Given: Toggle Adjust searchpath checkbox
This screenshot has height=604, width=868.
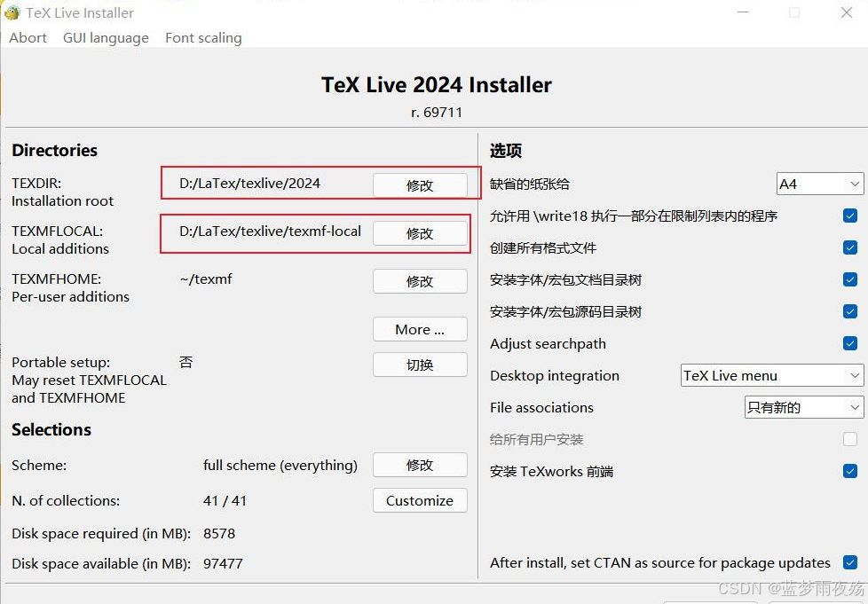Looking at the screenshot, I should [850, 343].
